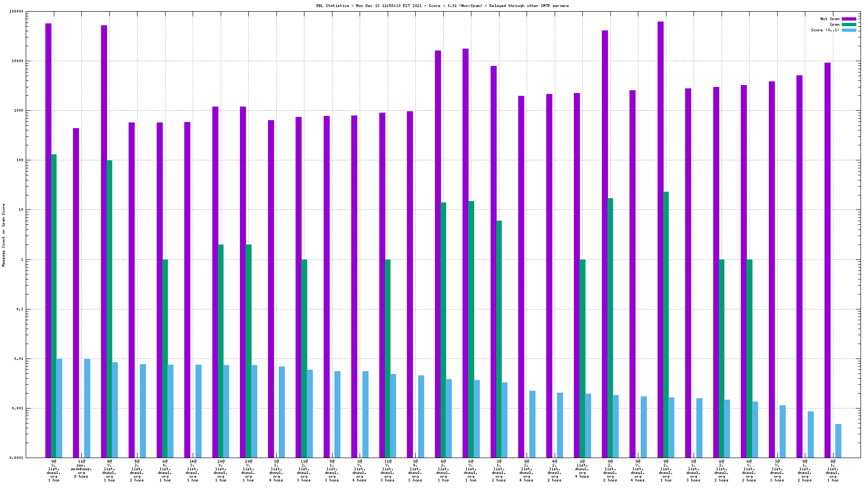Click the green Spam legend swatch
Viewport: 868px width, 488px height.
[x=849, y=24]
